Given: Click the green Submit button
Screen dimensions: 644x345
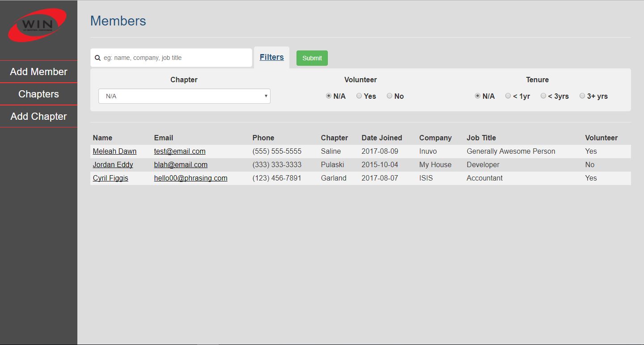Looking at the screenshot, I should 312,58.
